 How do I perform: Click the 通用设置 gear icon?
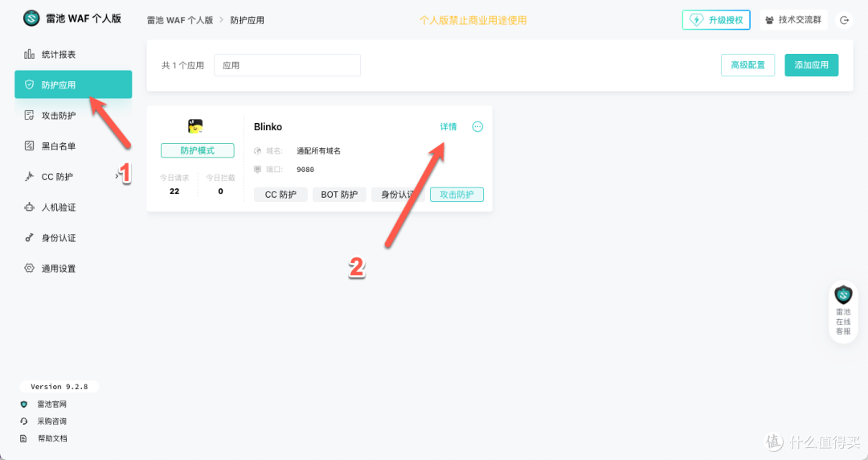[x=30, y=269]
